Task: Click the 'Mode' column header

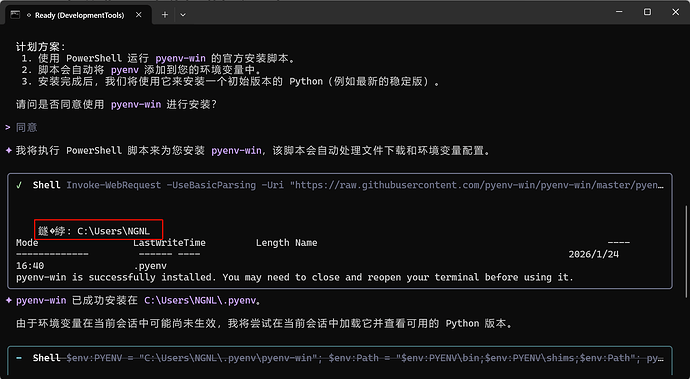Action: point(27,243)
